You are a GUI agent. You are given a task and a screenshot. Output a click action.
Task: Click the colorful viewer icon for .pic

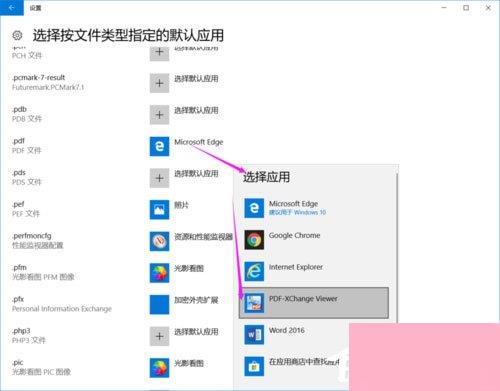(x=159, y=368)
